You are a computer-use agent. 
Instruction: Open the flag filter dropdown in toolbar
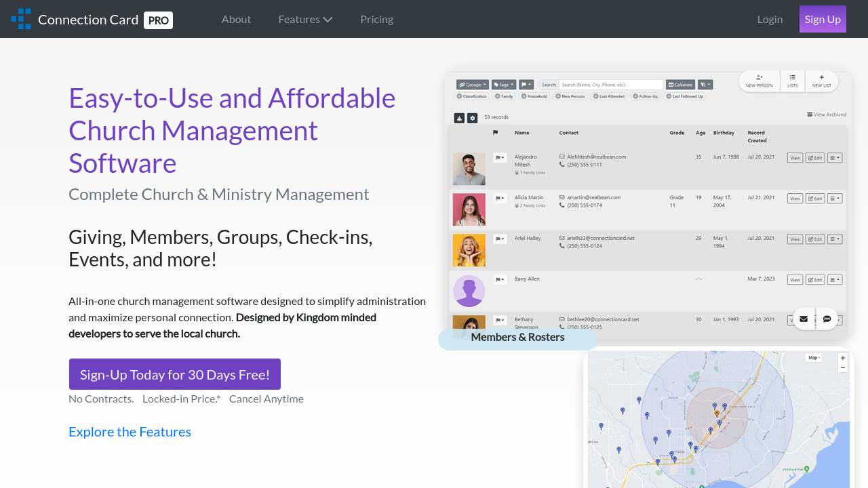coord(526,85)
